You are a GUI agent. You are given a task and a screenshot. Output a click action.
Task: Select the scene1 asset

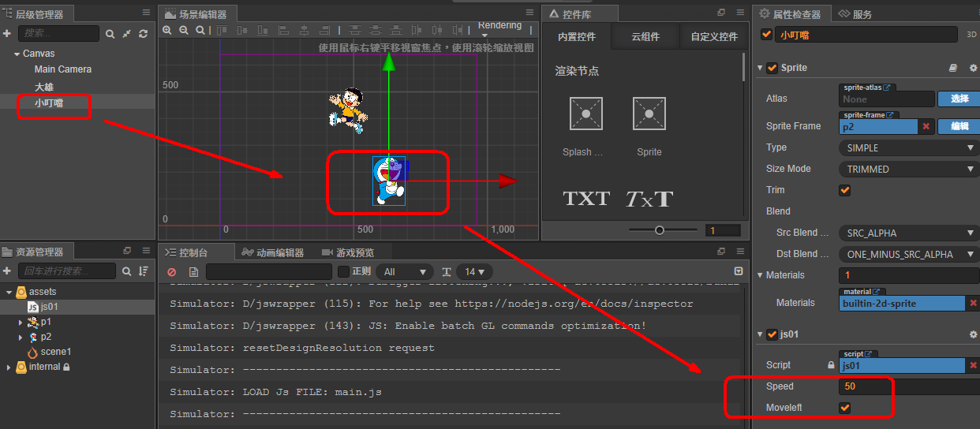[56, 352]
